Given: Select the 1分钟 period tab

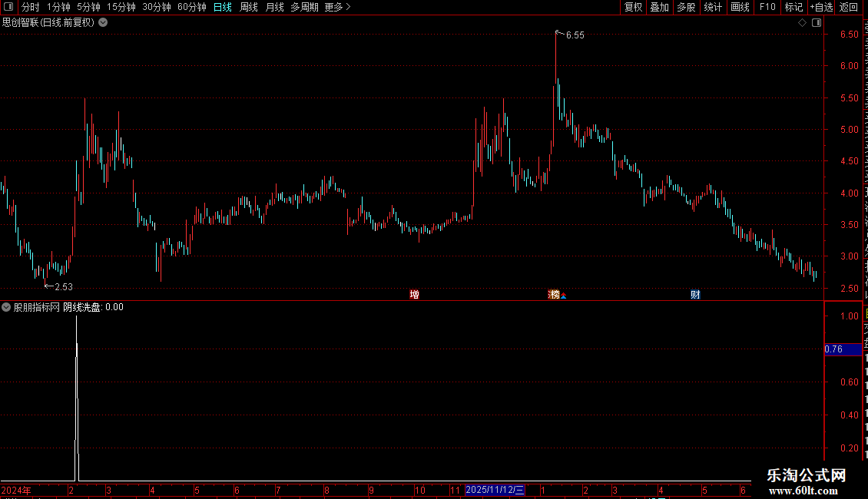Looking at the screenshot, I should pyautogui.click(x=58, y=7).
